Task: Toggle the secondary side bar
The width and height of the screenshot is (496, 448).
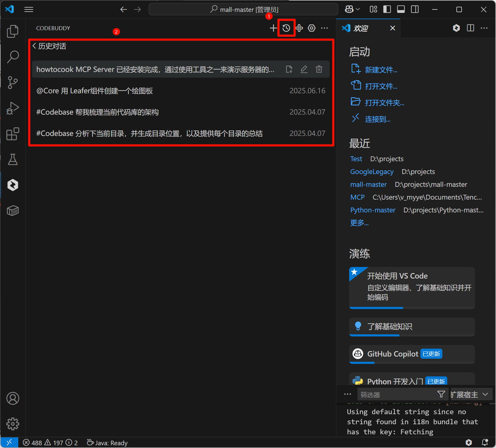Action: coord(415,9)
